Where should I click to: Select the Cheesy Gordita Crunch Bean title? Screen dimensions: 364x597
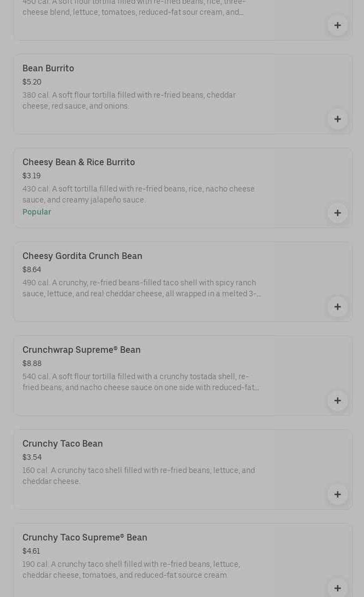pos(82,256)
